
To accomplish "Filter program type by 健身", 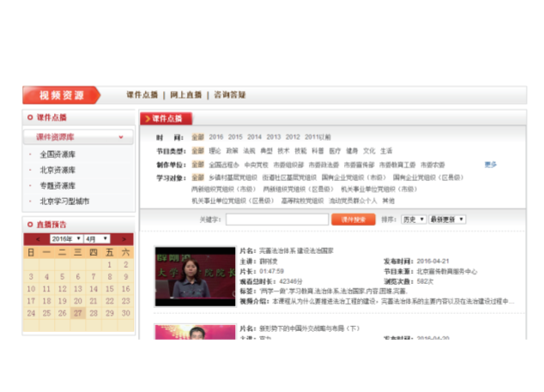I will click(x=352, y=151).
